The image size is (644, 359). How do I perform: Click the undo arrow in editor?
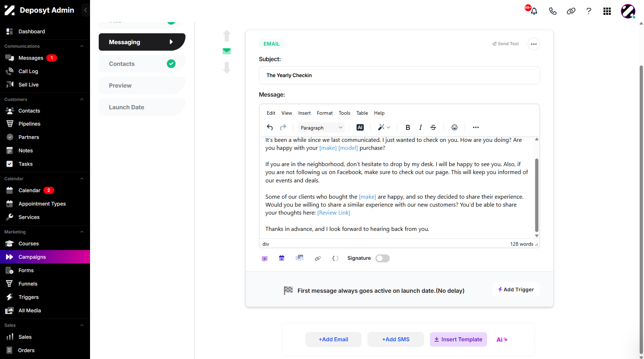(270, 127)
